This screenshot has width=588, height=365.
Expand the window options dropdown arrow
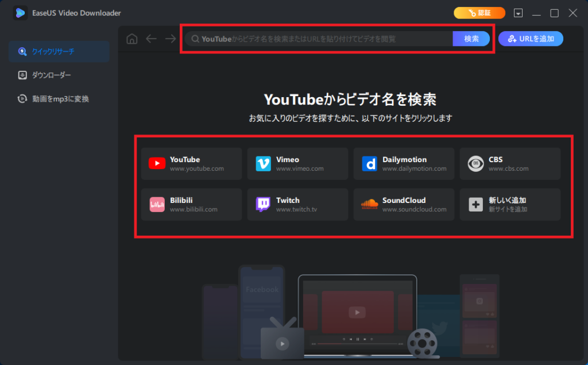tap(519, 12)
